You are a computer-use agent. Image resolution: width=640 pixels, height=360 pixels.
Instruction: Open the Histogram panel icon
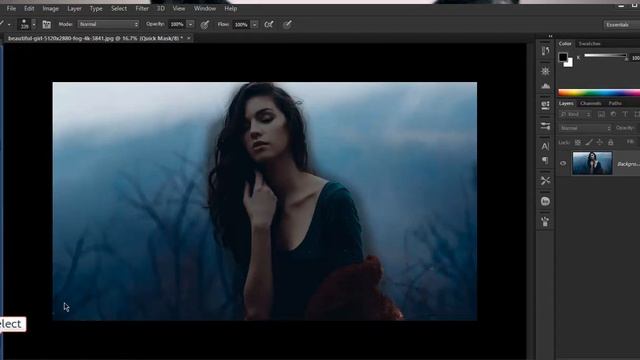(x=545, y=86)
